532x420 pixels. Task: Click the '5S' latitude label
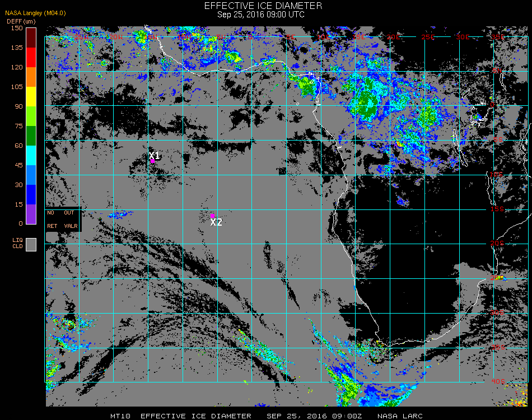498,140
